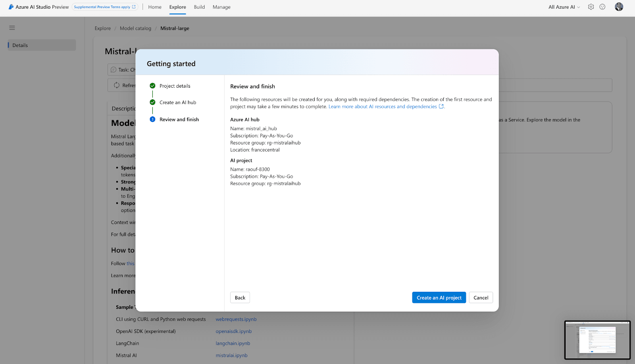The height and width of the screenshot is (364, 635).
Task: Select the Explore tab
Action: (x=177, y=7)
